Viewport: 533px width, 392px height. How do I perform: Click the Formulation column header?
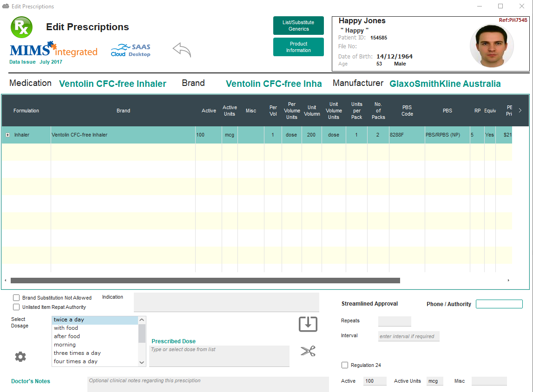(26, 111)
